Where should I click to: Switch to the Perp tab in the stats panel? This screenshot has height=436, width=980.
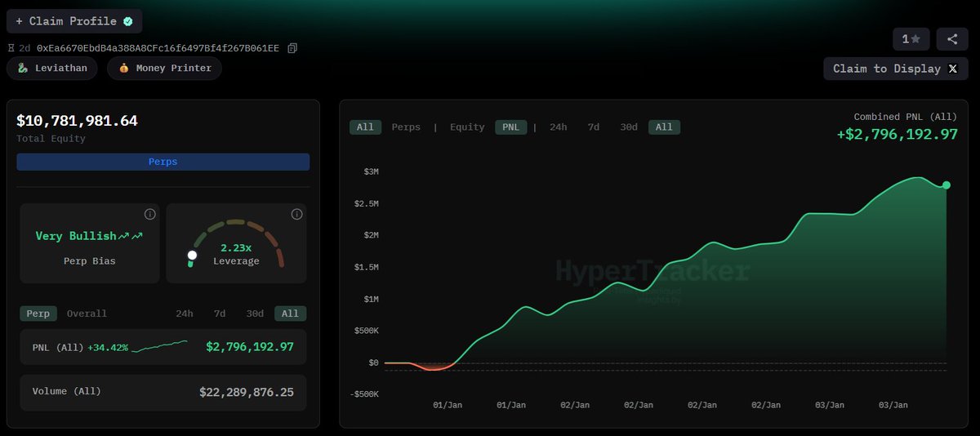[38, 314]
